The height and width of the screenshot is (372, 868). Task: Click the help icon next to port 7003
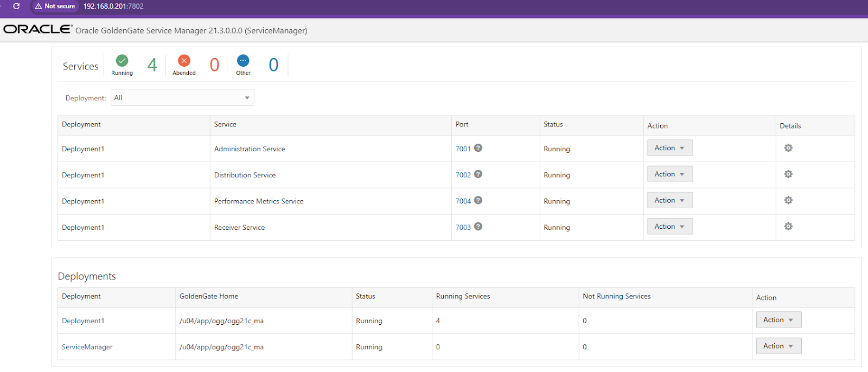tap(478, 226)
